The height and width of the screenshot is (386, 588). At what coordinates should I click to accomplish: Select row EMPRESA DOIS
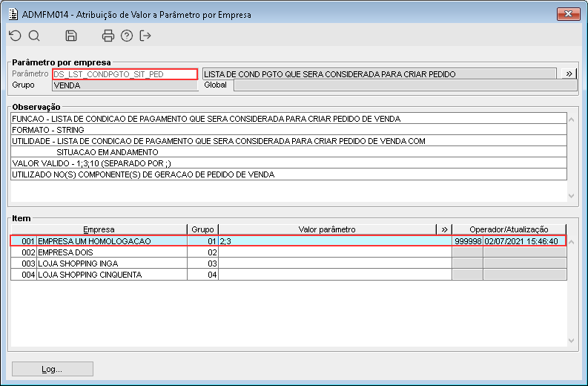288,252
